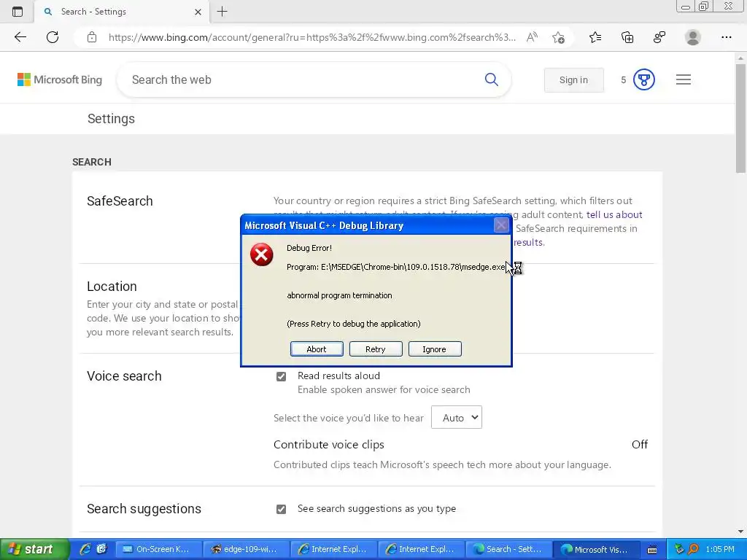
Task: Open the tab actions menu icon
Action: click(18, 12)
